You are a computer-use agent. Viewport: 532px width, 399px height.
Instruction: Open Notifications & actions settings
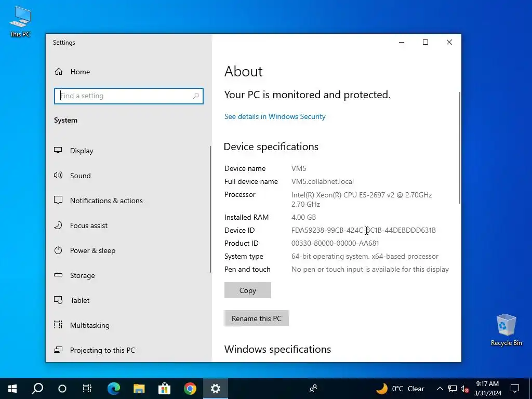(x=128, y=201)
